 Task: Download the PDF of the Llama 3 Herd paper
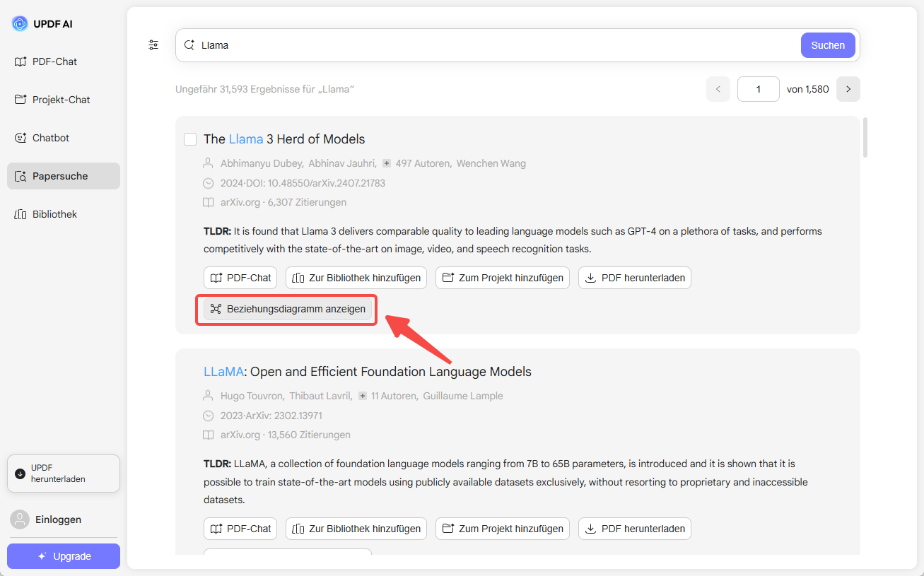click(635, 278)
